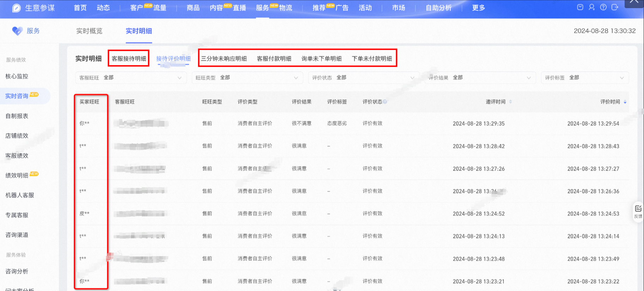Open 专属客服 in the sidebar
Viewport: 644px width, 291px height.
click(17, 215)
